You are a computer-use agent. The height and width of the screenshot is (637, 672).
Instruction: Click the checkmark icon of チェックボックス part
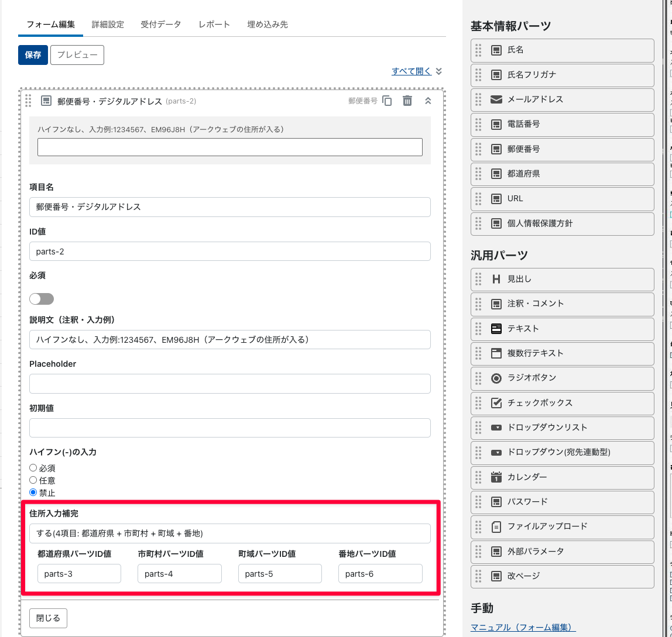click(496, 402)
